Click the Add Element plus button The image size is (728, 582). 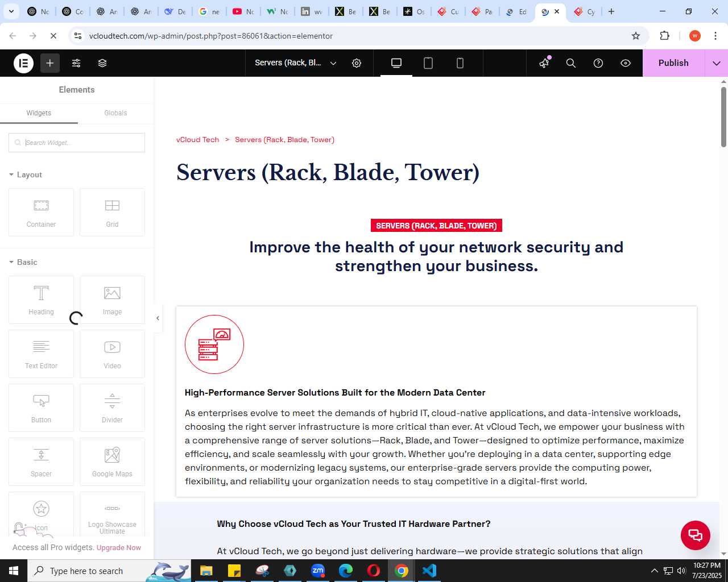coord(50,63)
